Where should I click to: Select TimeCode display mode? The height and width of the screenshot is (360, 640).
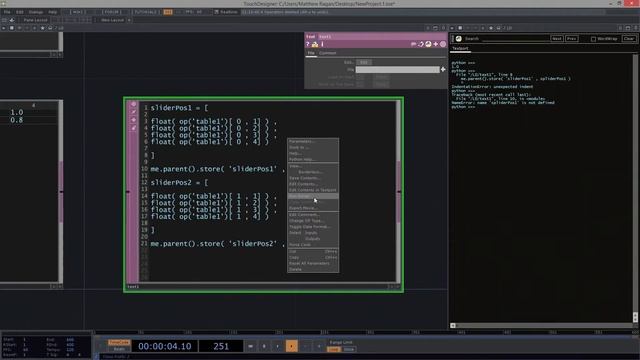tap(119, 342)
